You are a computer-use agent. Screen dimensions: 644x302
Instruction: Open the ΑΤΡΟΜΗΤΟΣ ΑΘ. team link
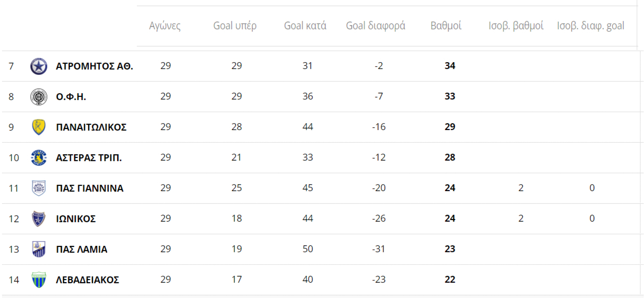tap(94, 66)
